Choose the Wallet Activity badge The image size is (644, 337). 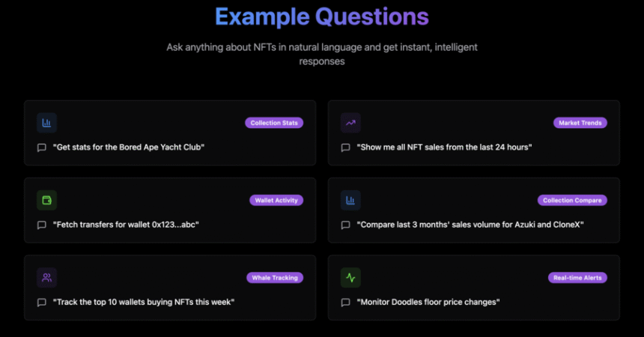(276, 200)
